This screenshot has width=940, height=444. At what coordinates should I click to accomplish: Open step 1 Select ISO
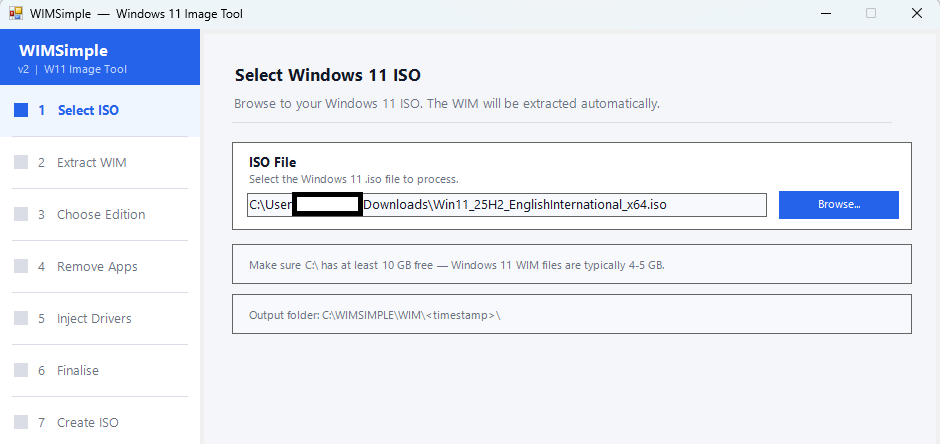[x=88, y=111]
